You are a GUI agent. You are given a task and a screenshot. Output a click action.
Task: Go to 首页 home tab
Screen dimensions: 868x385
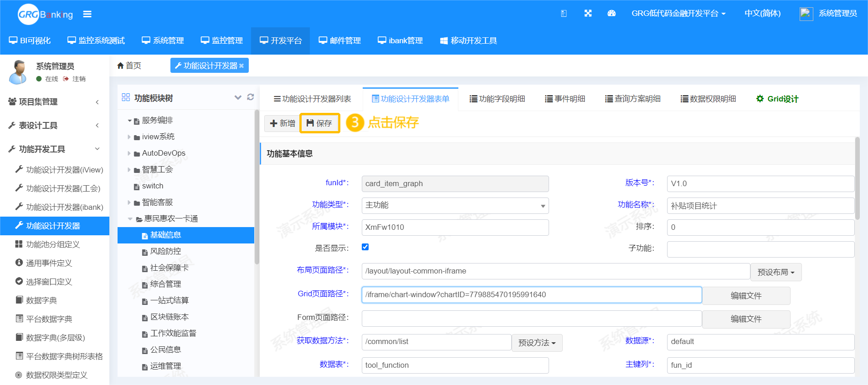tap(129, 66)
